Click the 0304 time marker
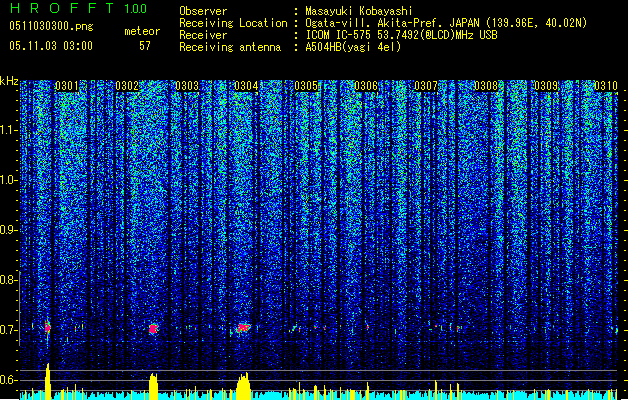The height and width of the screenshot is (400, 629). tap(246, 86)
